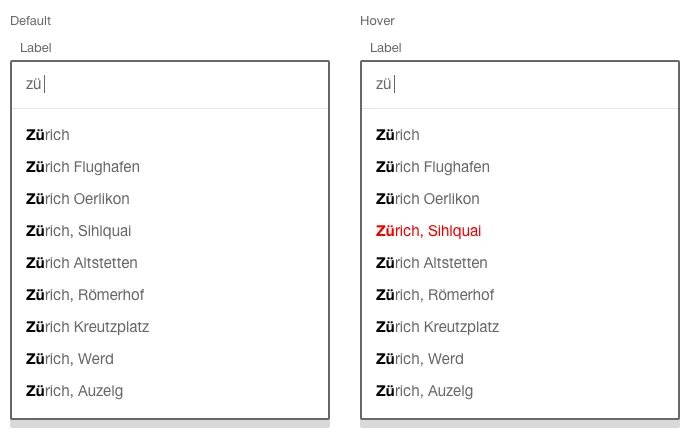Click the red highlighted 'Zürich, Sihlquai' suggestion
This screenshot has width=690, height=438.
click(429, 231)
